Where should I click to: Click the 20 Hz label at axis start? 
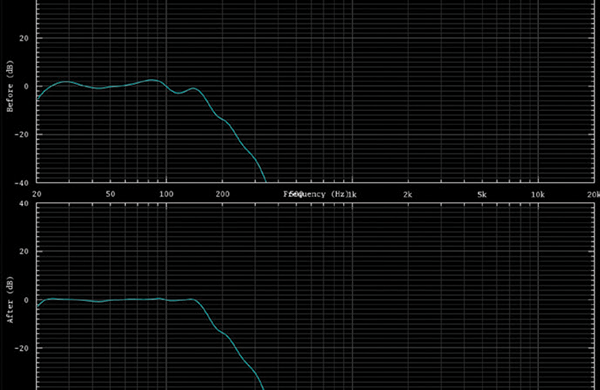point(37,194)
